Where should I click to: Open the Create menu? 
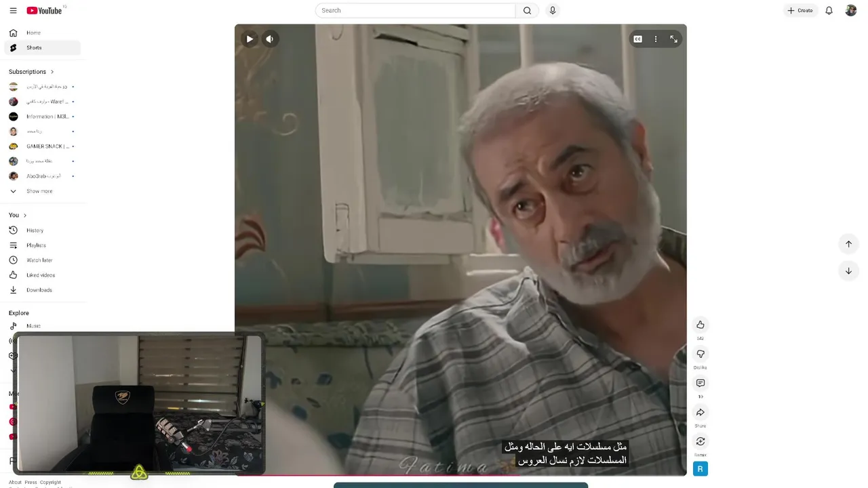pyautogui.click(x=800, y=10)
